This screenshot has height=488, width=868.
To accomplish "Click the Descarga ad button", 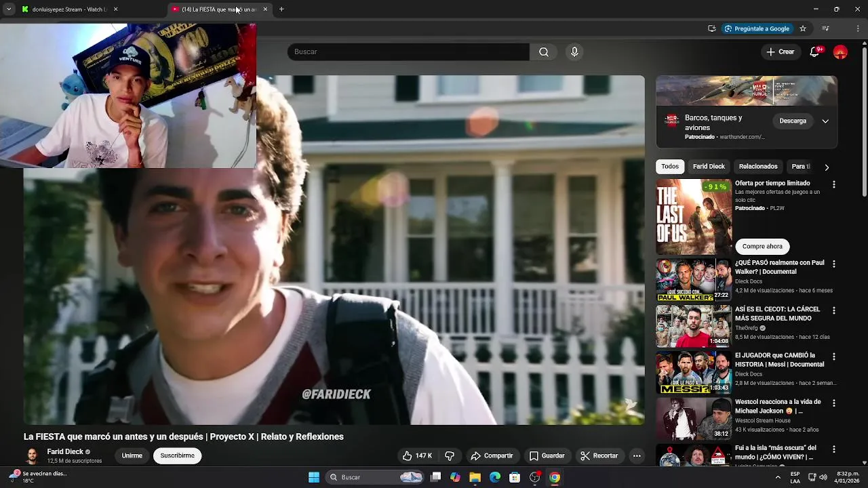I will point(793,121).
